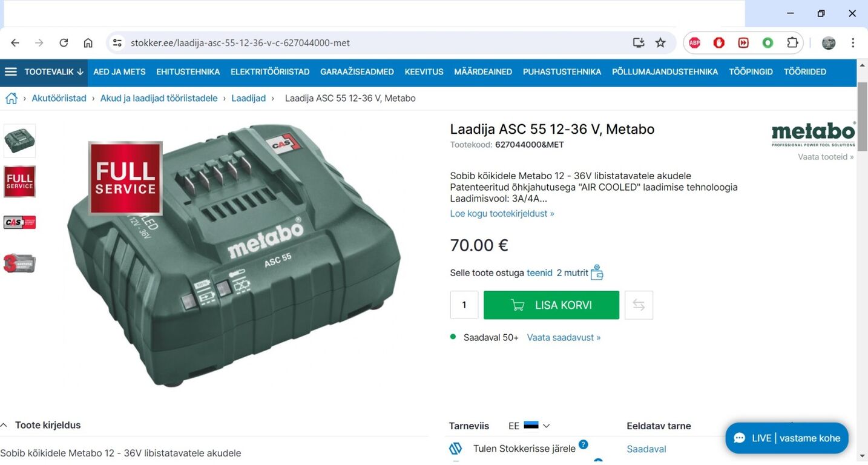Click Loe kogu tootekirjeldust link
This screenshot has width=868, height=465.
tap(502, 214)
